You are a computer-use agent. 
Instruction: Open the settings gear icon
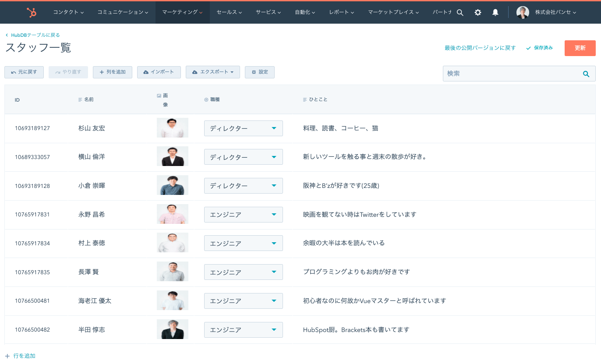pos(478,12)
